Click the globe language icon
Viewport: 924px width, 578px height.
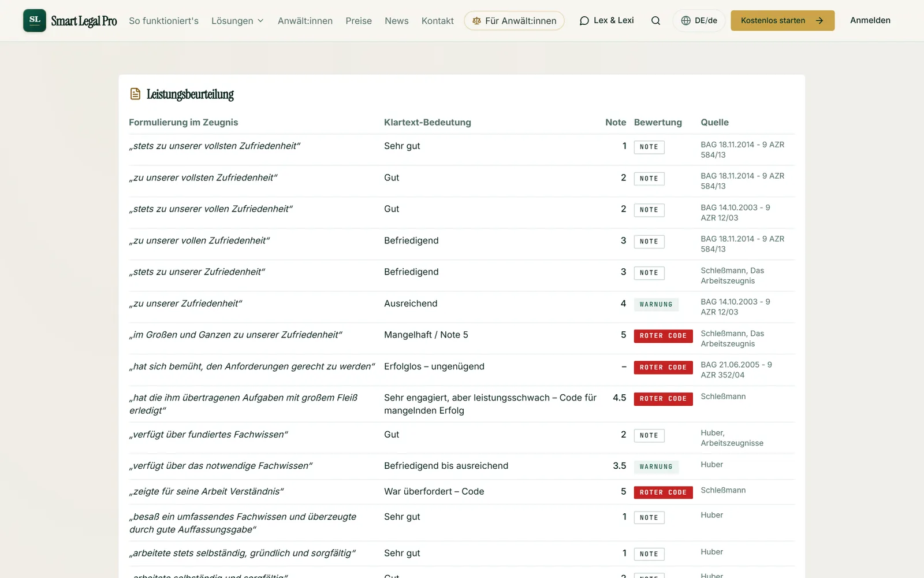pyautogui.click(x=685, y=21)
